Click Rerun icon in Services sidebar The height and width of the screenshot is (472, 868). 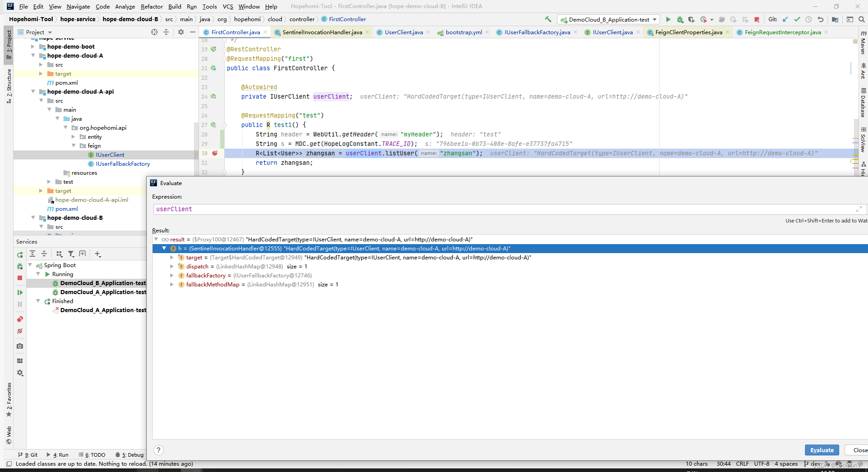click(20, 254)
